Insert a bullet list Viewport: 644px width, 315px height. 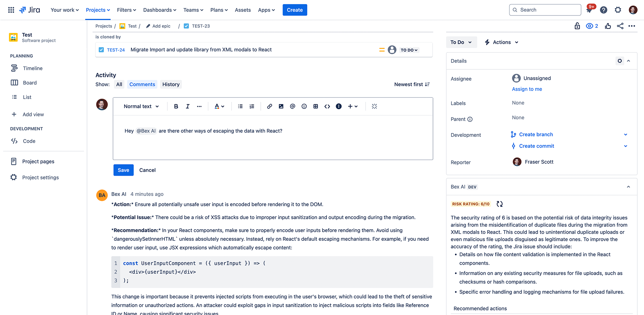(x=240, y=106)
